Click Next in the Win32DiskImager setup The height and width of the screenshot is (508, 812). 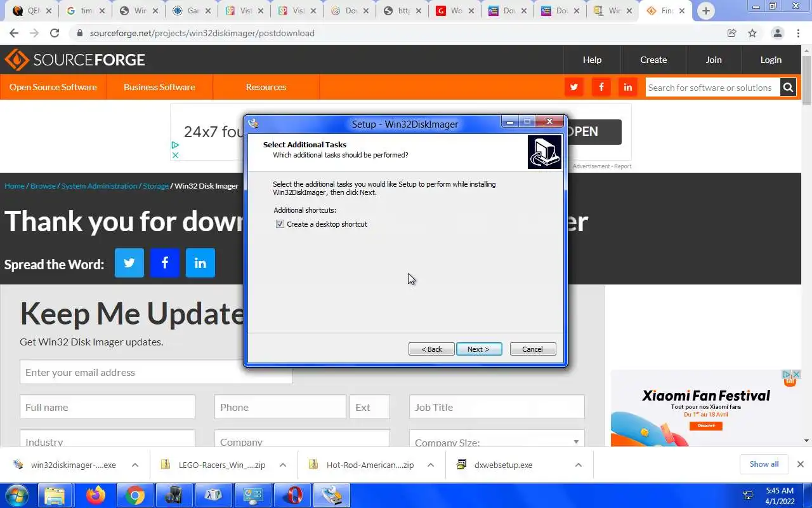[x=479, y=349]
